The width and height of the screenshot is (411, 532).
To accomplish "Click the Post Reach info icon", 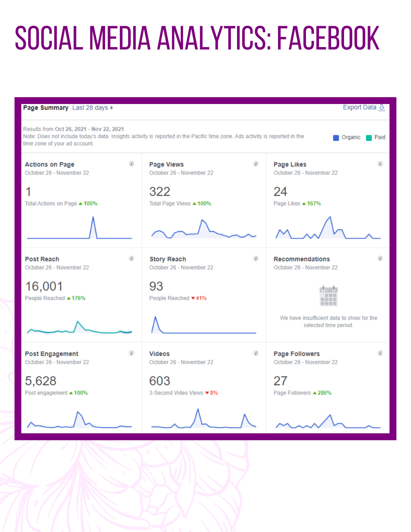I will (x=131, y=259).
